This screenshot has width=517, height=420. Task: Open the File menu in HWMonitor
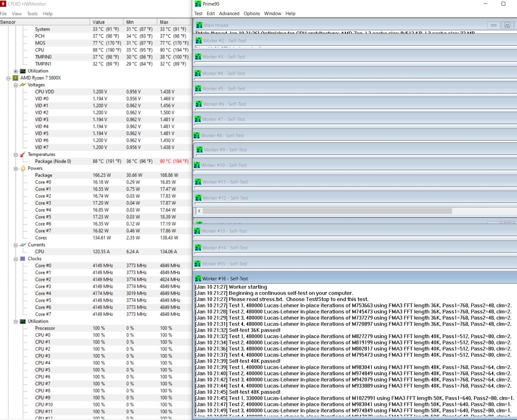click(4, 14)
